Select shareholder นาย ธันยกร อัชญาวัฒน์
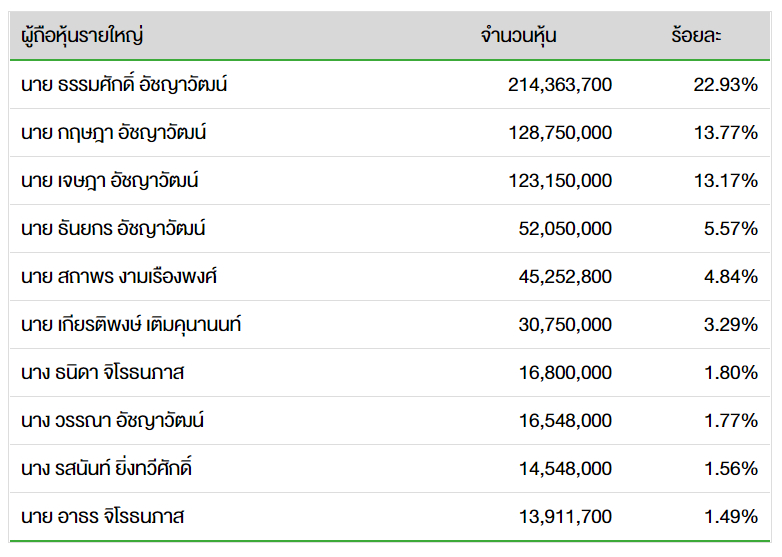 113,228
